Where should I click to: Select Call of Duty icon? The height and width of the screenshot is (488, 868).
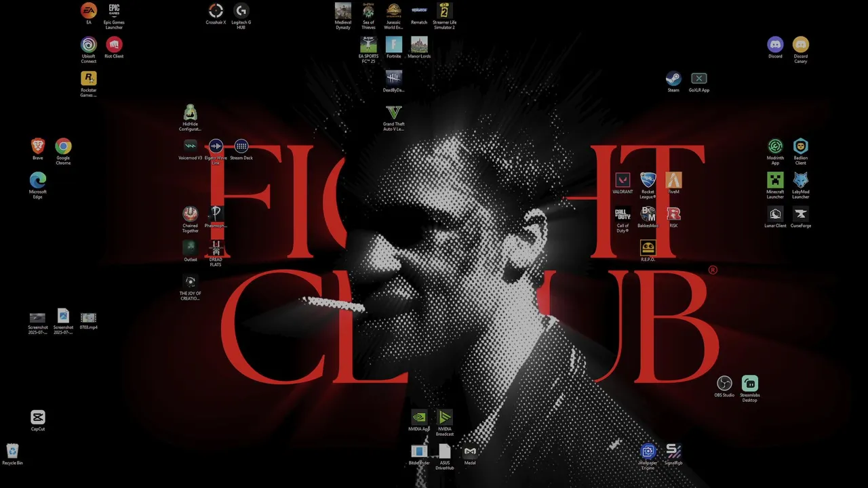coord(623,214)
